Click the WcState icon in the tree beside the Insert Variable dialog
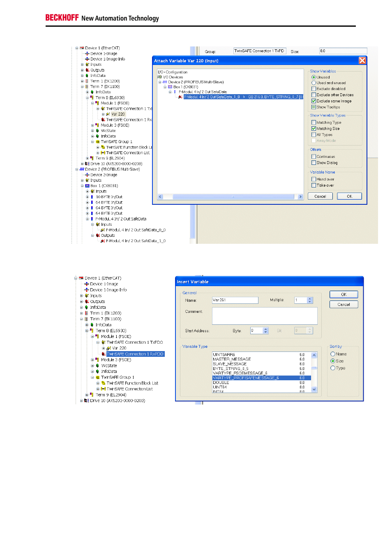 [x=97, y=365]
